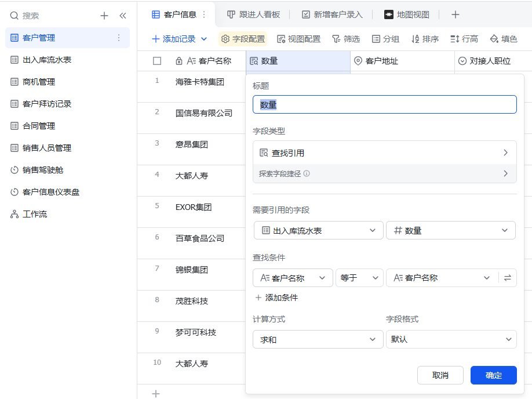Viewport: 532px width, 399px height.
Task: Switch to the 地图视图 tab
Action: point(407,14)
